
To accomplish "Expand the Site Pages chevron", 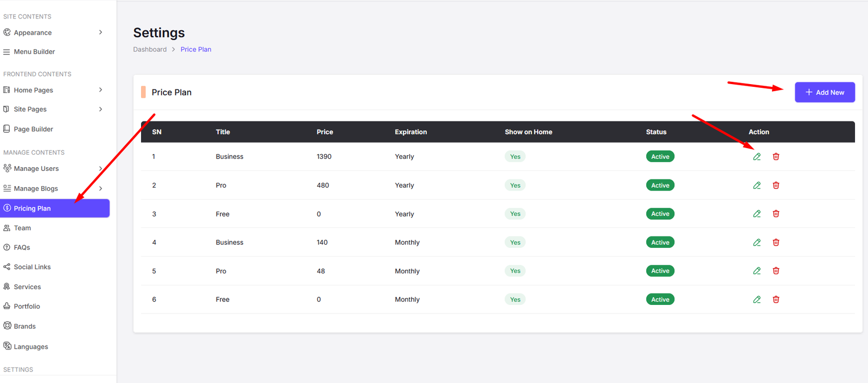I will coord(100,109).
